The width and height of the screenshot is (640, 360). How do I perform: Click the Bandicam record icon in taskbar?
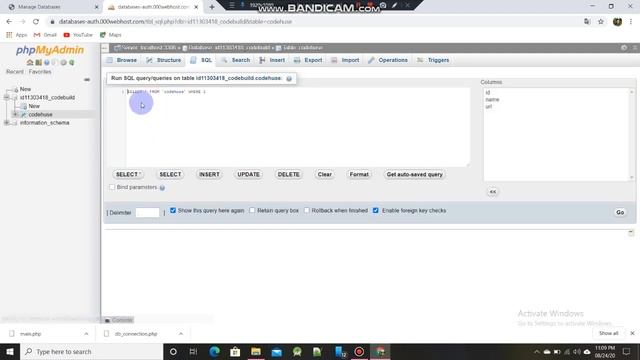pos(359,351)
